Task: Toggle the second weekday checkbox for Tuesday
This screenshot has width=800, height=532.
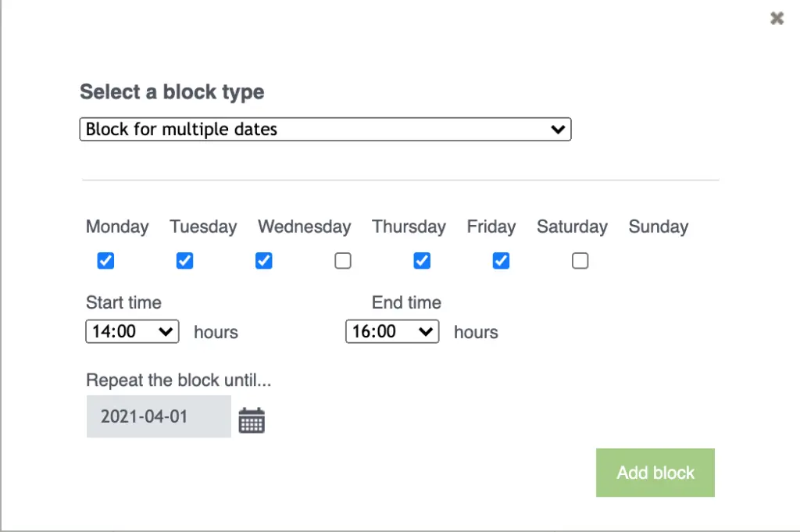Action: [184, 261]
